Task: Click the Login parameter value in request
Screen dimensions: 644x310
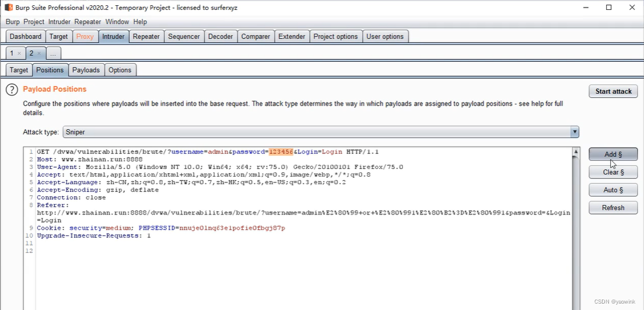Action: click(x=332, y=152)
